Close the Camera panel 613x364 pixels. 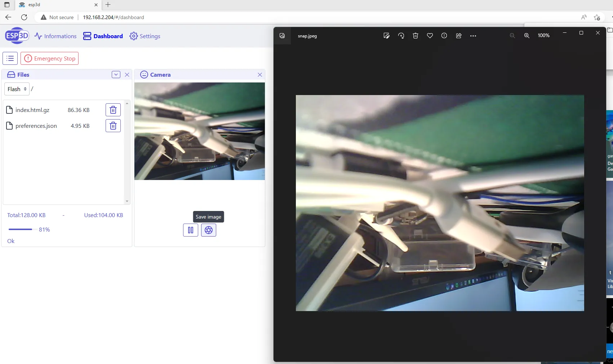tap(260, 75)
